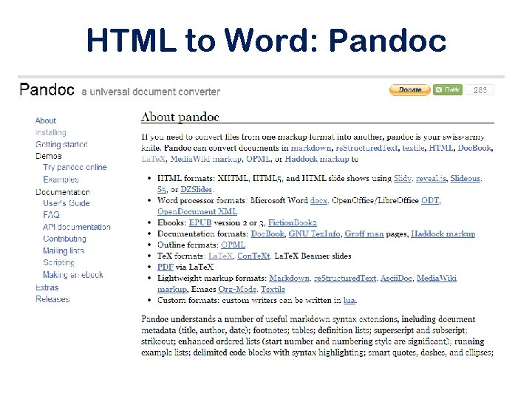Follow the ODT link
The image size is (532, 399).
tap(430, 201)
